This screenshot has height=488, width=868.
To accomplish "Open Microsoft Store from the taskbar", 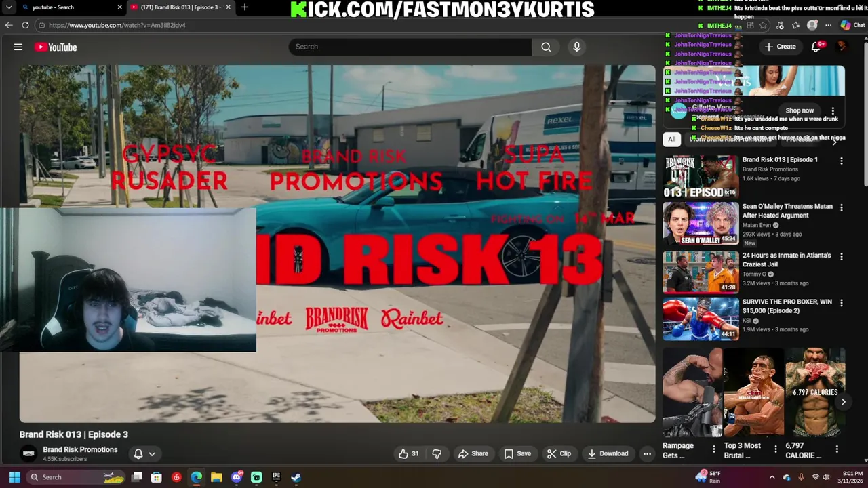I will pos(157,477).
